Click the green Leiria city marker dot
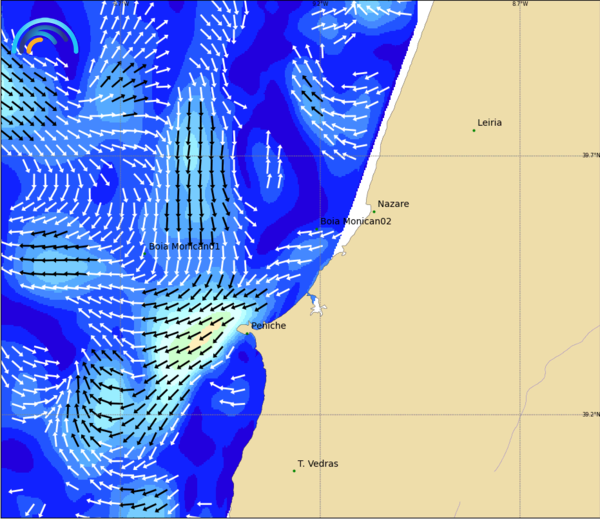Image resolution: width=600 pixels, height=519 pixels. tap(474, 130)
